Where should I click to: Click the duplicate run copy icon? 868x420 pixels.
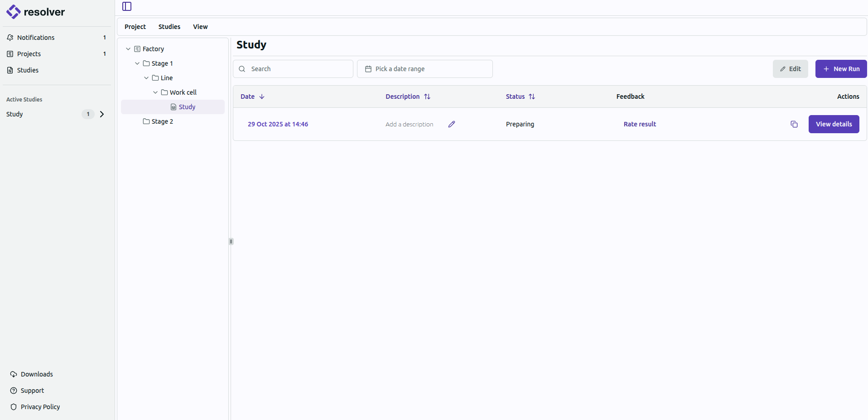[794, 124]
